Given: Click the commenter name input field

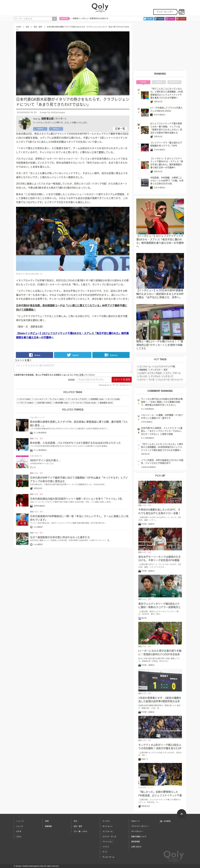Looking at the screenshot, I should click(94, 379).
